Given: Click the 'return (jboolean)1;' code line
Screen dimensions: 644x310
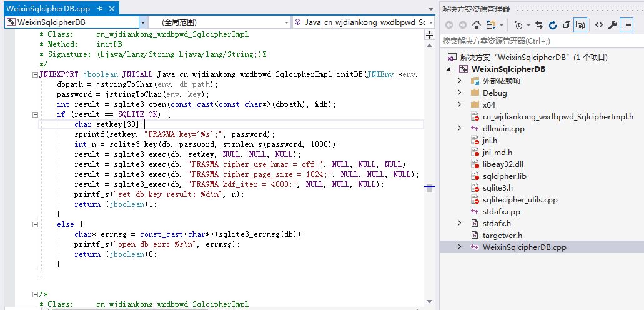Looking at the screenshot, I should click(x=116, y=204).
